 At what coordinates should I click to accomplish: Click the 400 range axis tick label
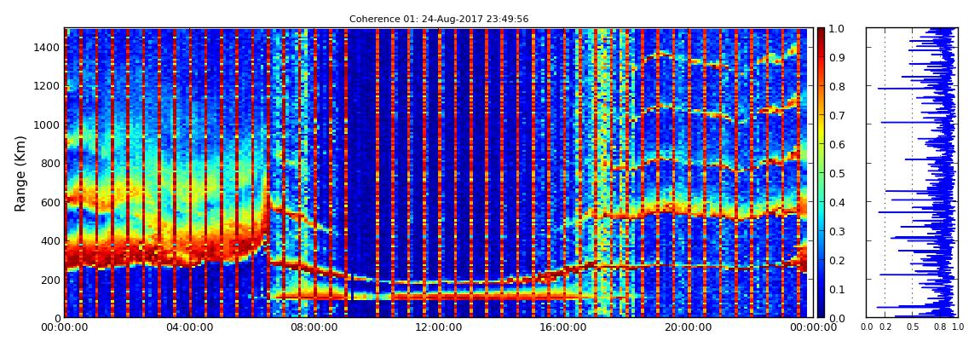tap(50, 241)
